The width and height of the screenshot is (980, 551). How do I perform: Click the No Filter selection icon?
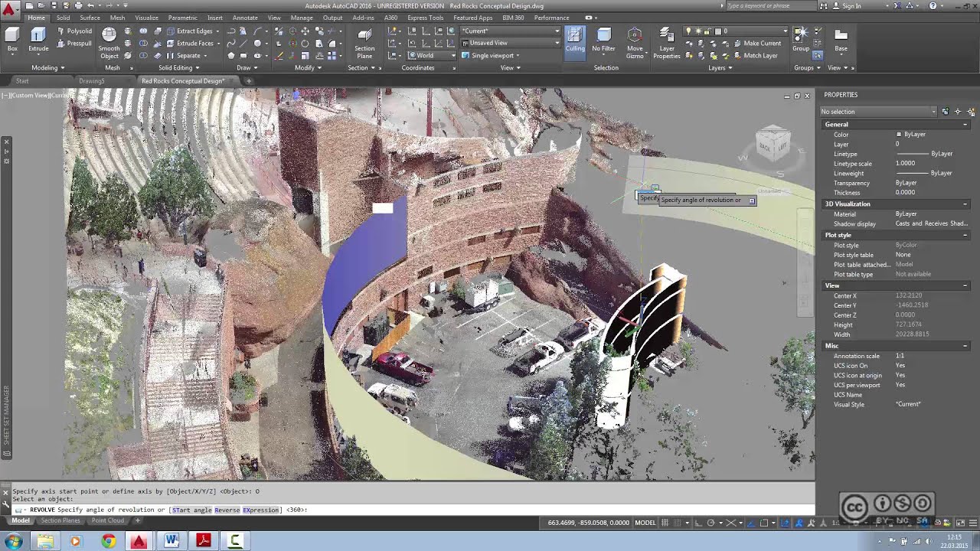(603, 40)
